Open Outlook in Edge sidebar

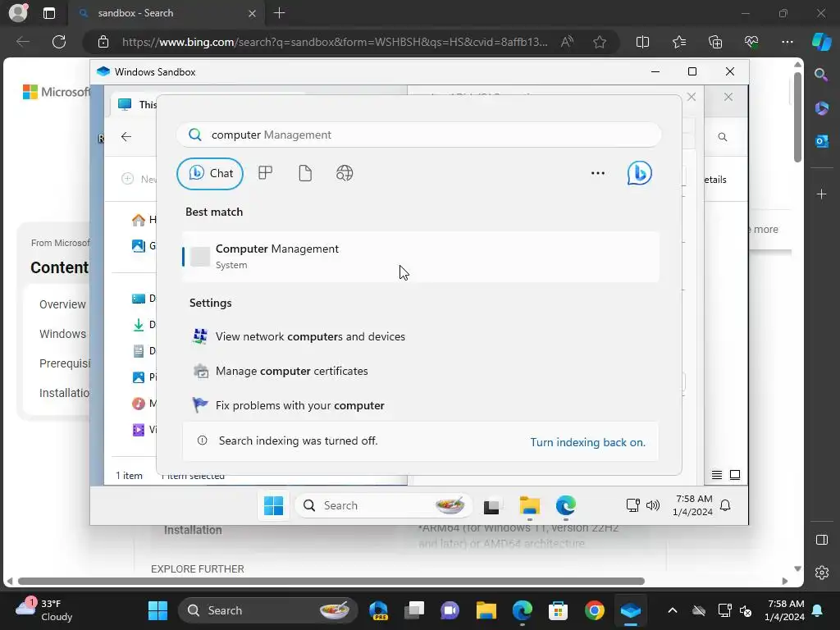(822, 141)
